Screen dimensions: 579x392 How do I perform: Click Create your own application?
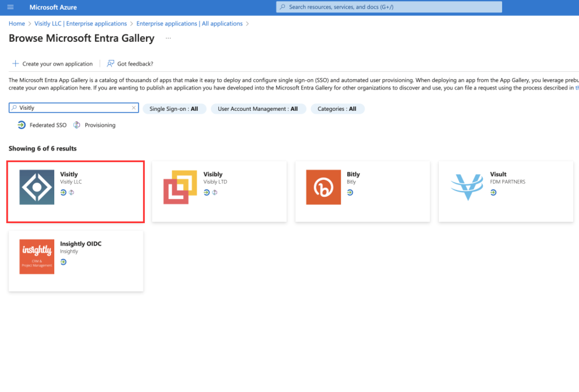click(x=52, y=64)
